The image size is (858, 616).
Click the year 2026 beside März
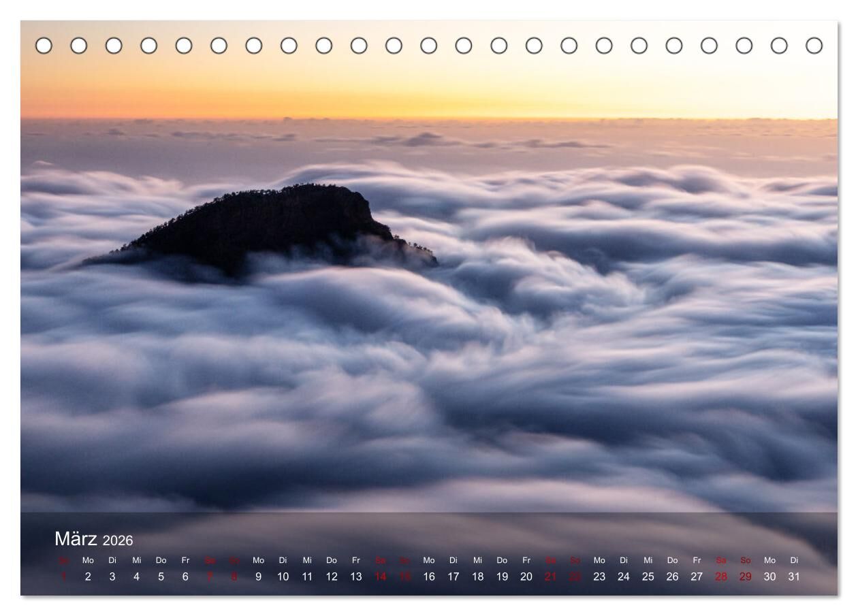click(x=118, y=540)
